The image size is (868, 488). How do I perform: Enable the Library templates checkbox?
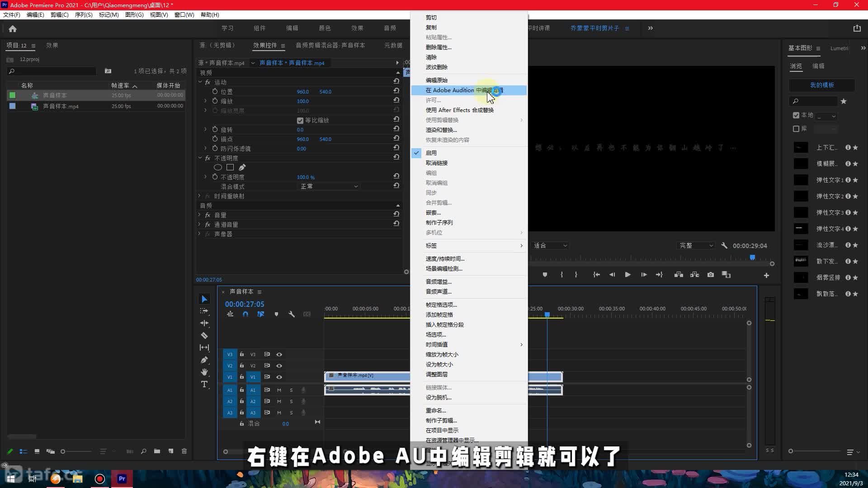coord(796,129)
